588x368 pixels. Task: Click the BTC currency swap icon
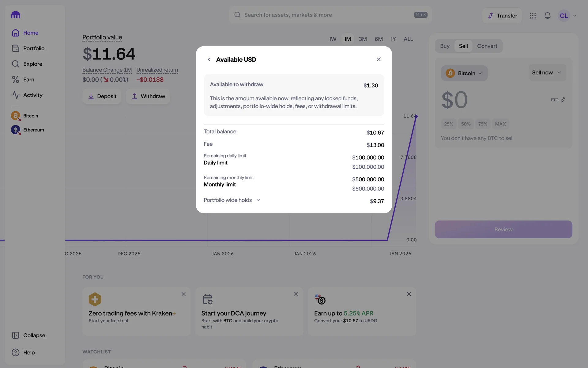point(563,100)
